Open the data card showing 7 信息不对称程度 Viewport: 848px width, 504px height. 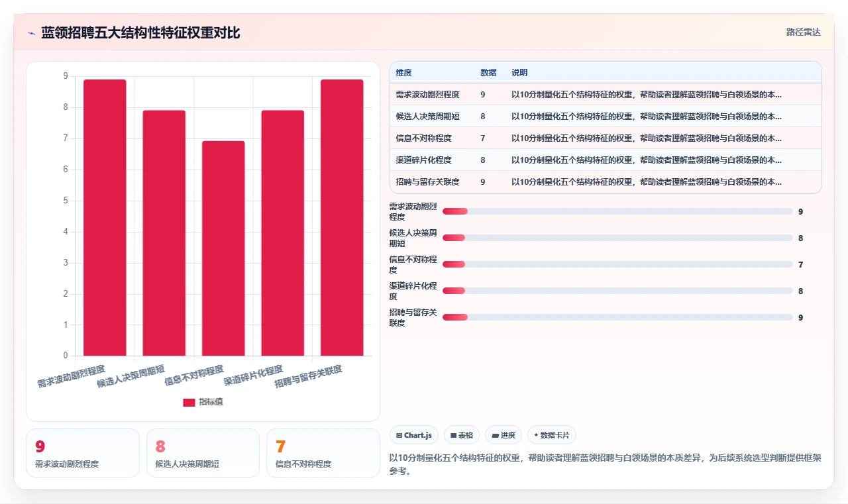[x=323, y=453]
